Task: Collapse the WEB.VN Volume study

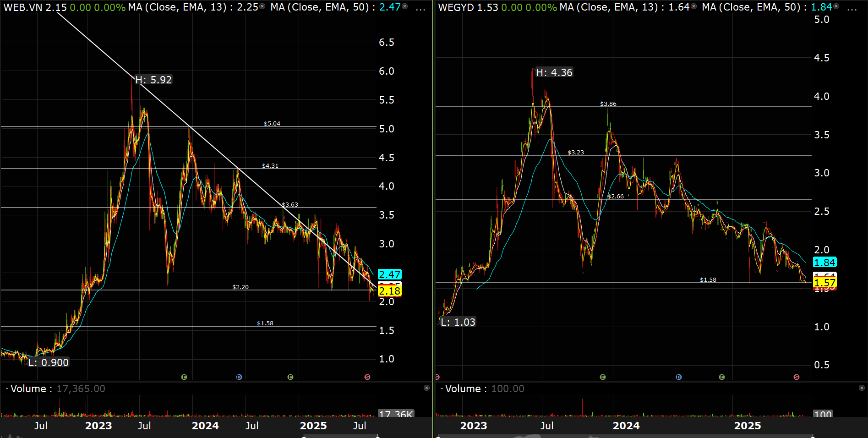Action: coord(7,389)
